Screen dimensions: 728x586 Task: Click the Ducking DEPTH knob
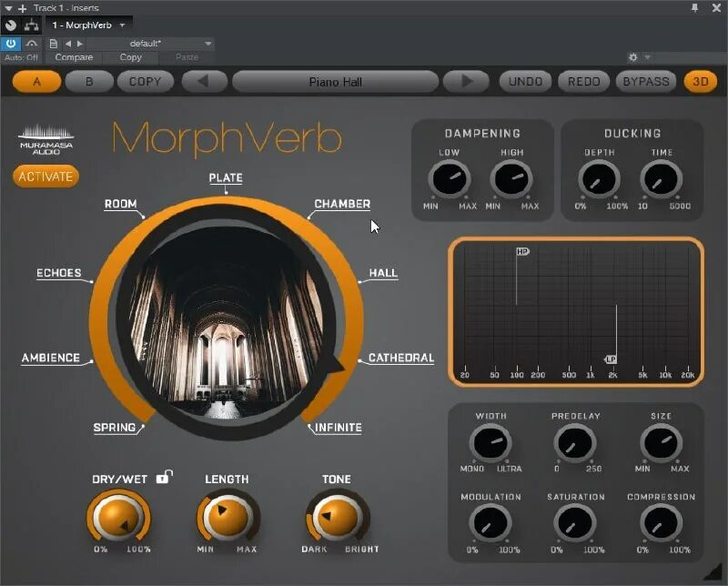[599, 179]
